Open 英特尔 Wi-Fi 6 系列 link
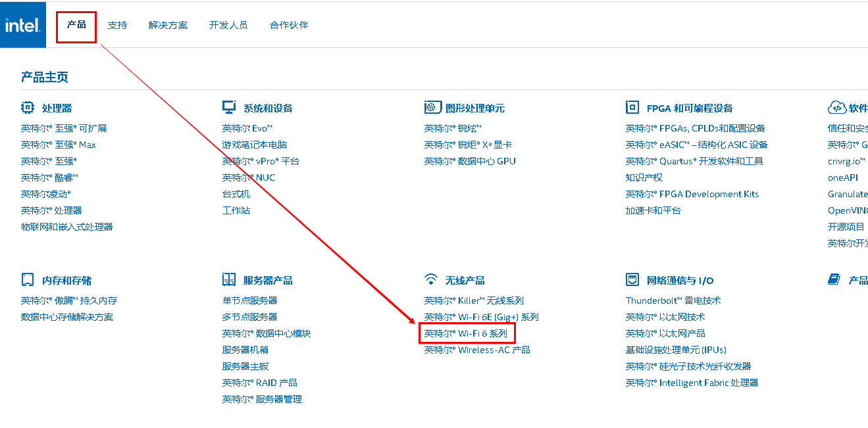 (x=466, y=333)
